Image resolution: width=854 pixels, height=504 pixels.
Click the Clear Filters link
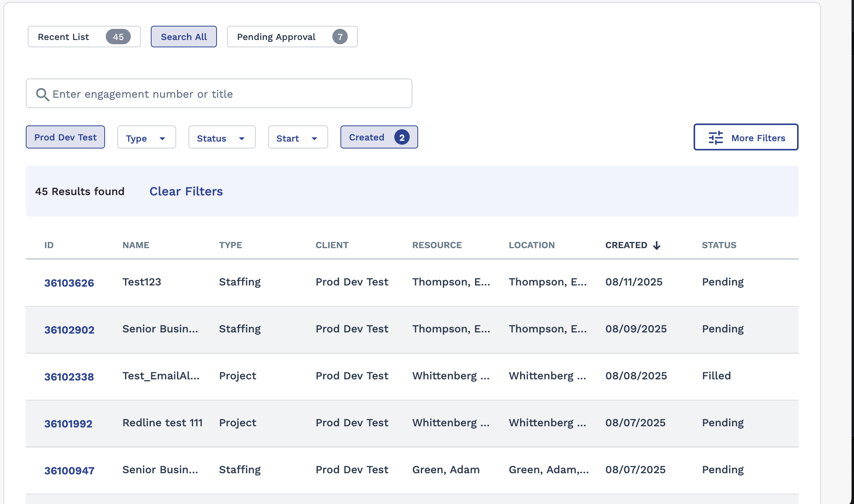click(x=186, y=191)
